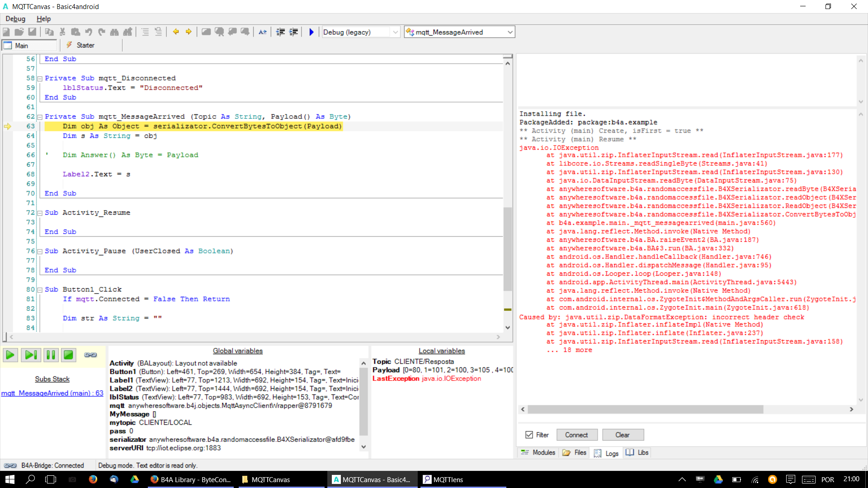
Task: Click the Navigate Backward yellow arrow
Action: coord(176,32)
